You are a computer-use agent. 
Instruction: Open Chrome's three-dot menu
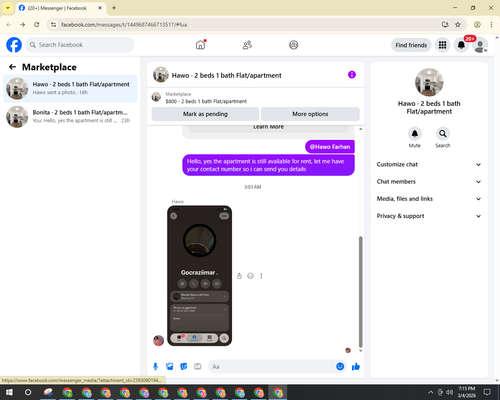tap(491, 25)
